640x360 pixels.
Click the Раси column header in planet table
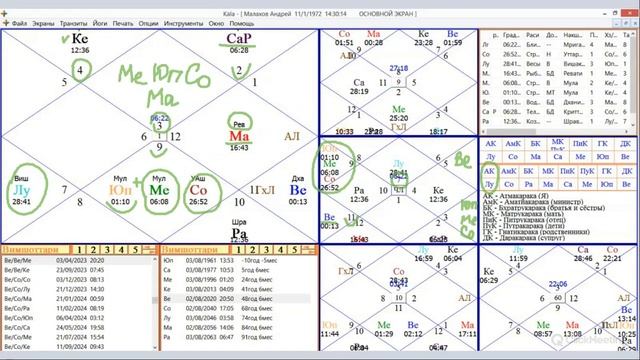point(533,36)
